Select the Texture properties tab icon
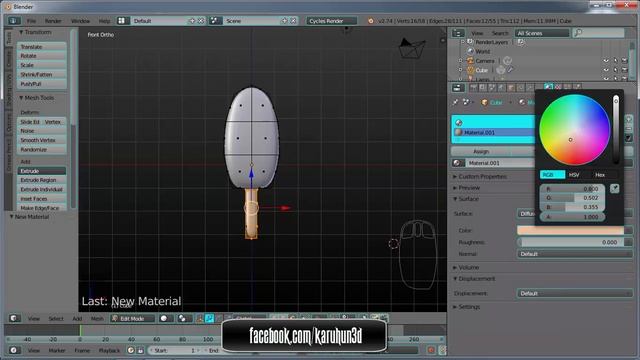 point(558,87)
